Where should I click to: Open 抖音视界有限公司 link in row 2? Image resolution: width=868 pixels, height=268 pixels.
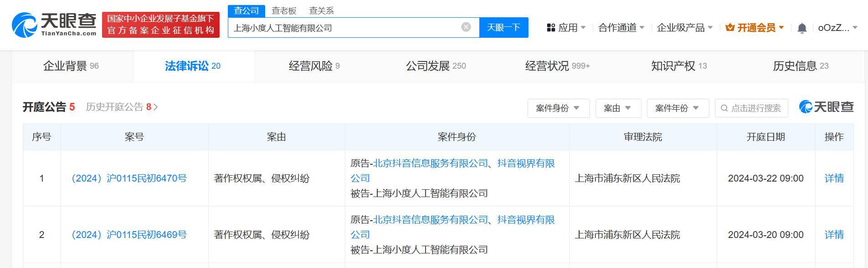(526, 220)
